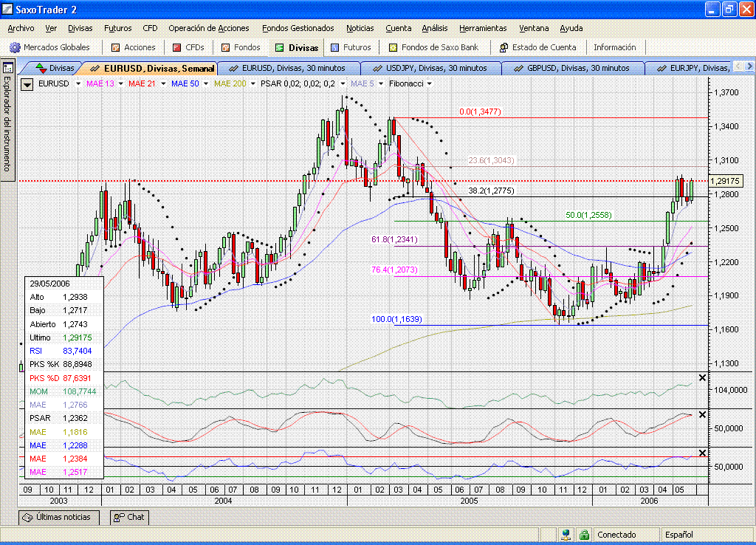
Task: Click the Futuros toolbar icon
Action: (x=335, y=47)
